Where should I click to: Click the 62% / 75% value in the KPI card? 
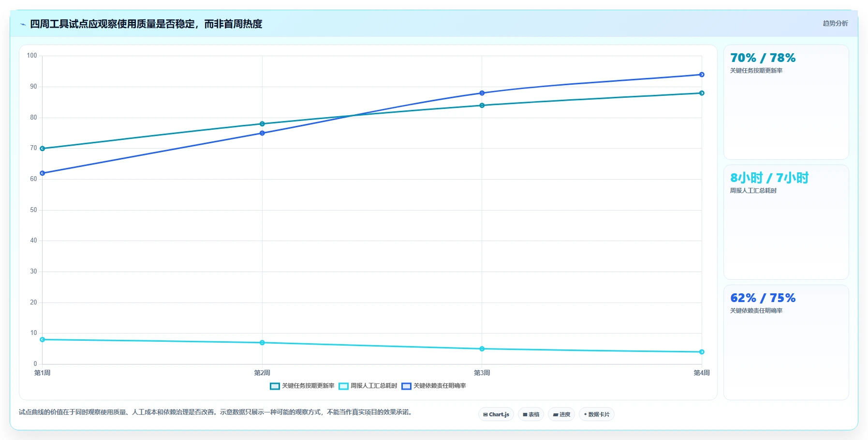[763, 298]
